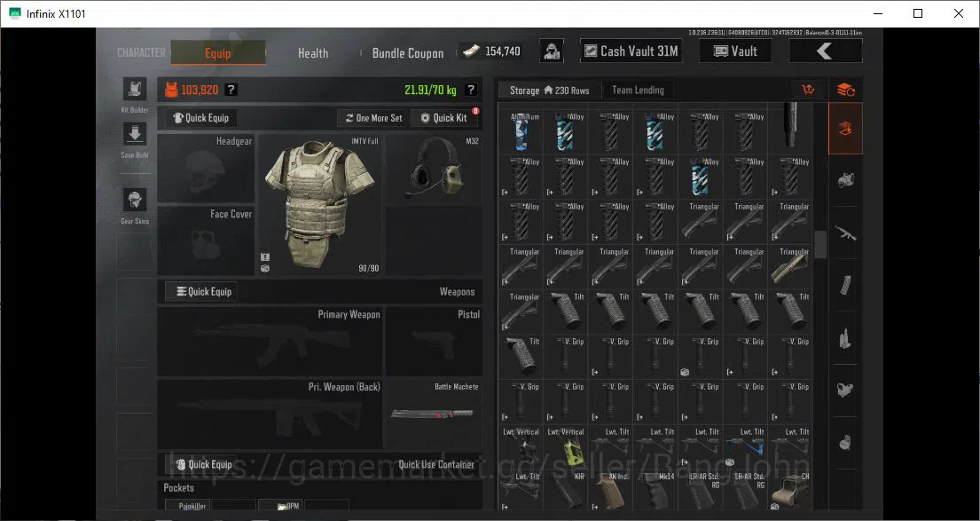Click the 90/90 durability value
This screenshot has height=521, width=980.
[368, 268]
